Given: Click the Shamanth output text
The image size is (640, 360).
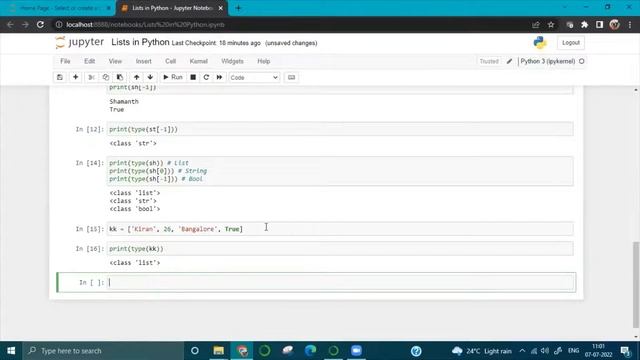Looking at the screenshot, I should [x=124, y=102].
